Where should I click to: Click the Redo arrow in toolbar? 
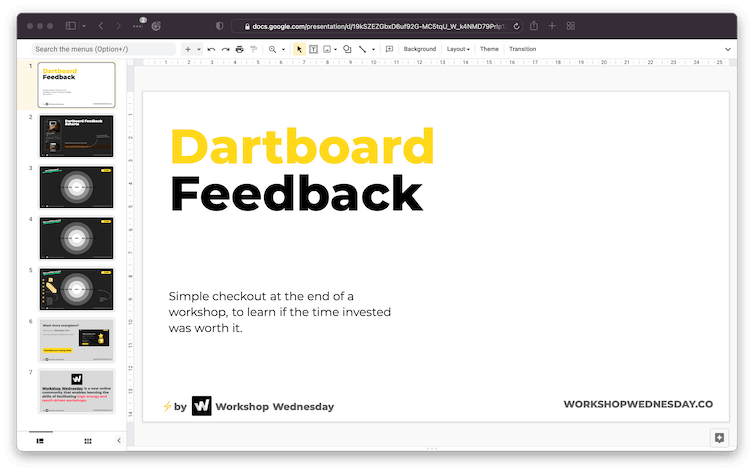(x=225, y=49)
